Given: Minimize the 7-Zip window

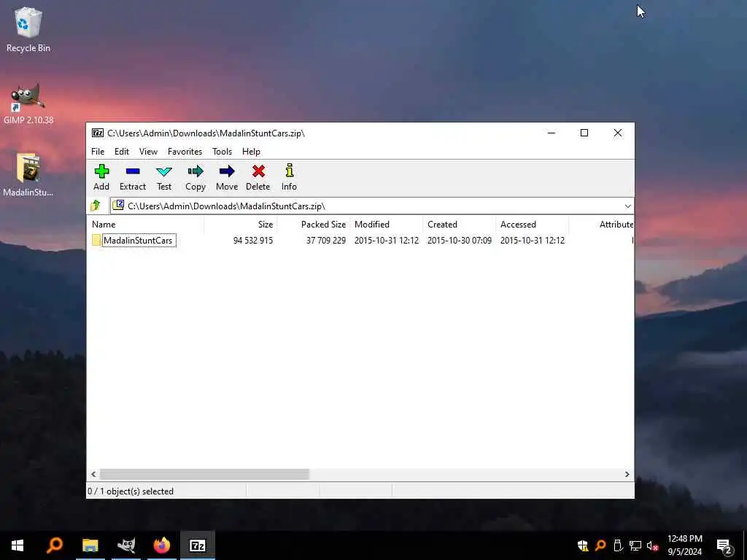Looking at the screenshot, I should point(551,133).
